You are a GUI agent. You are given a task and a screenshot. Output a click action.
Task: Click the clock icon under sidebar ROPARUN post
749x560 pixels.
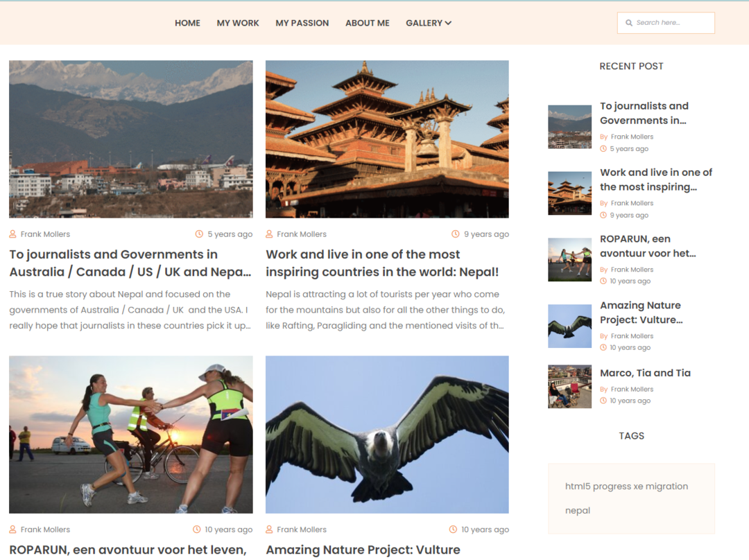pos(603,281)
